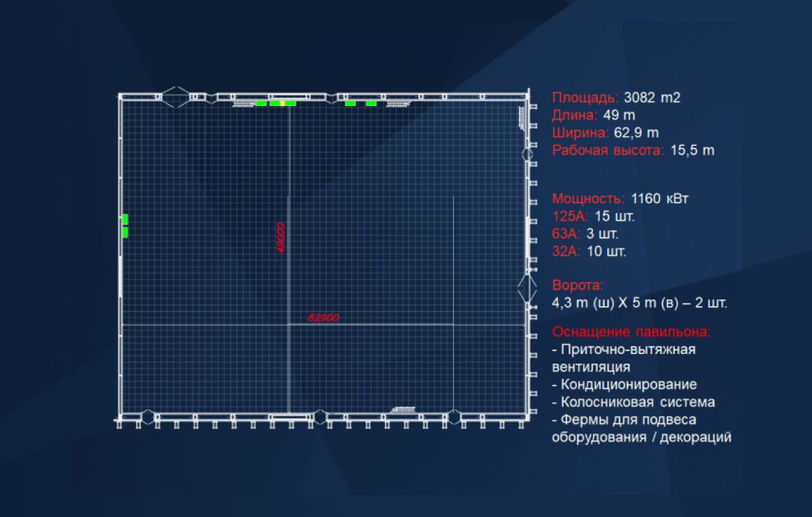Select the "Кондиционирование" list item

[x=625, y=384]
